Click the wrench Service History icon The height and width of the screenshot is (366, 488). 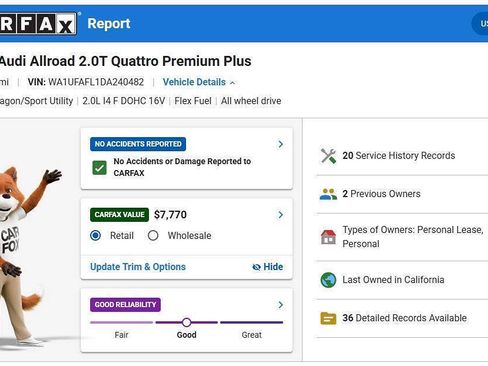[328, 156]
